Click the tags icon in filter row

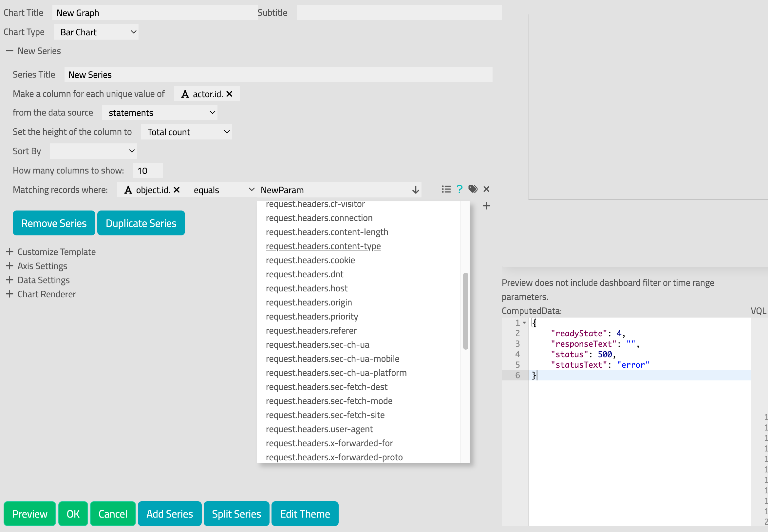[473, 189]
